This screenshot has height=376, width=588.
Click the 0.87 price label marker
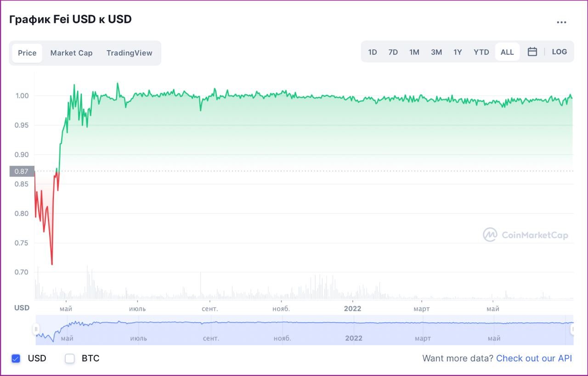22,171
